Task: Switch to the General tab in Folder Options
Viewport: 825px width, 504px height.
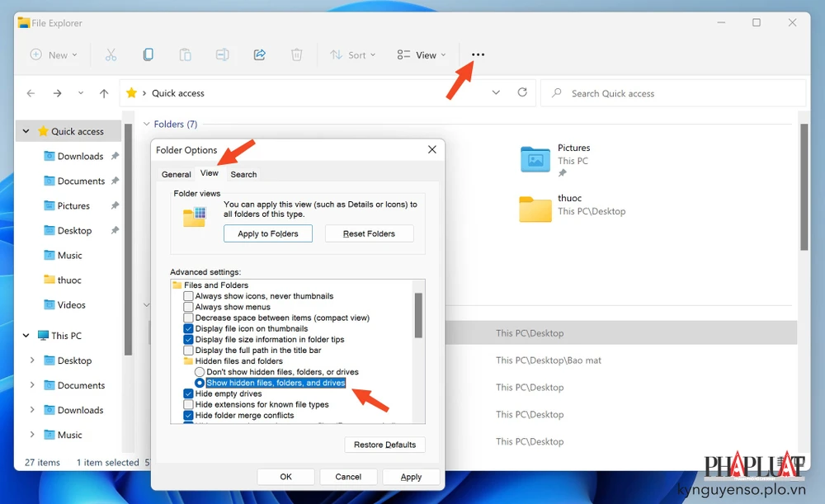Action: 176,174
